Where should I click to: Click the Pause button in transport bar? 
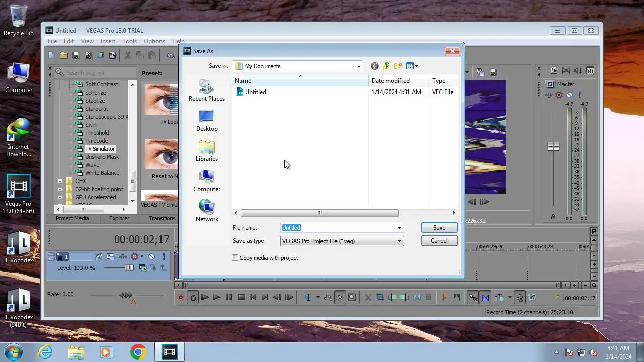229,298
